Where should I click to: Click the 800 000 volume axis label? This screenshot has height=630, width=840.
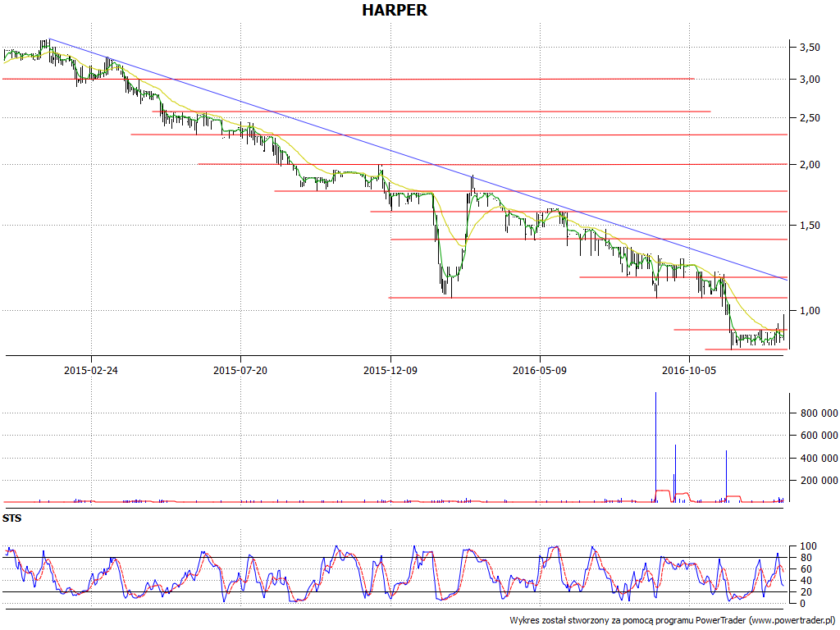(819, 413)
